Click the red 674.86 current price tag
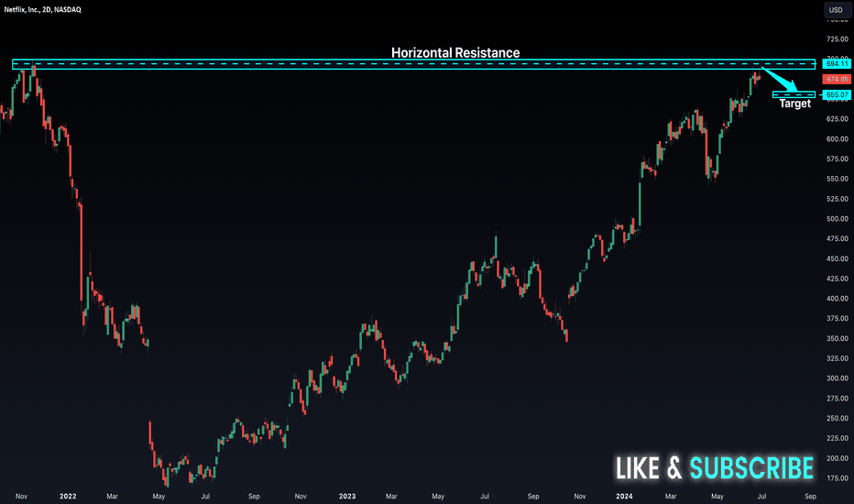The image size is (854, 504). pos(837,79)
